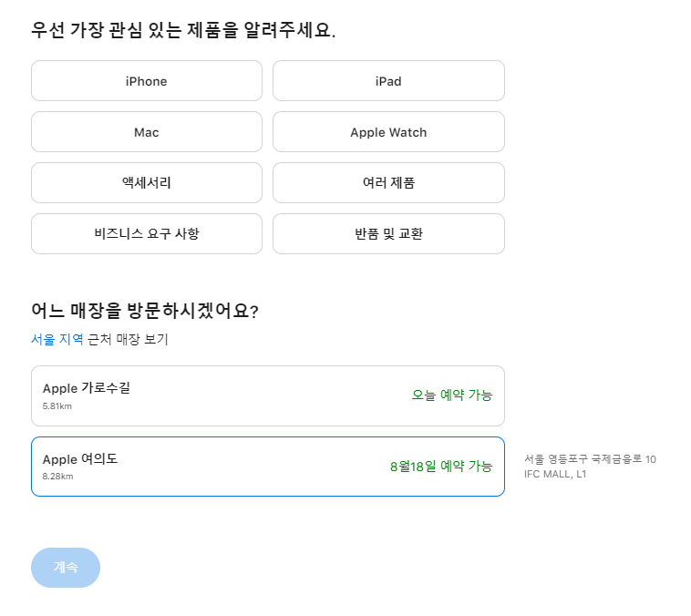691x616 pixels.
Task: Click the 오늘 예약 가능 availability text
Action: (x=452, y=395)
